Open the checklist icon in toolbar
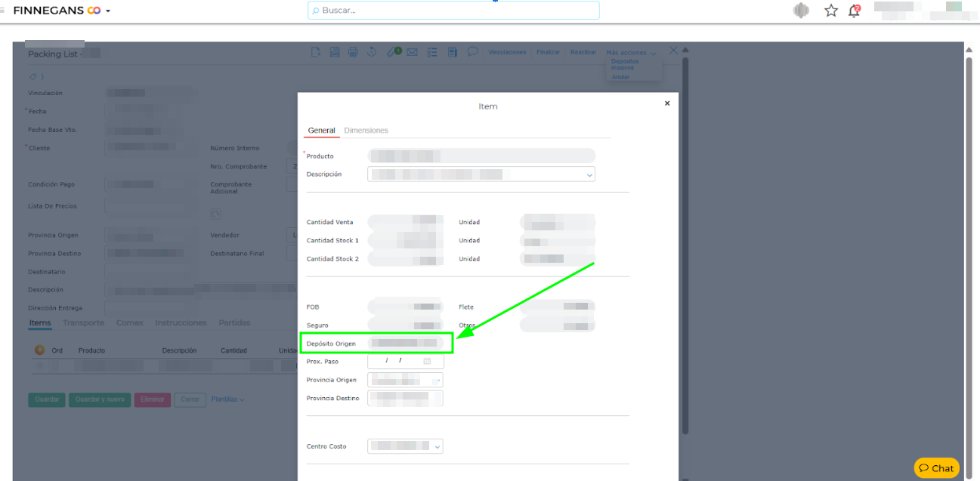Screen dimensions: 980x481 click(433, 52)
